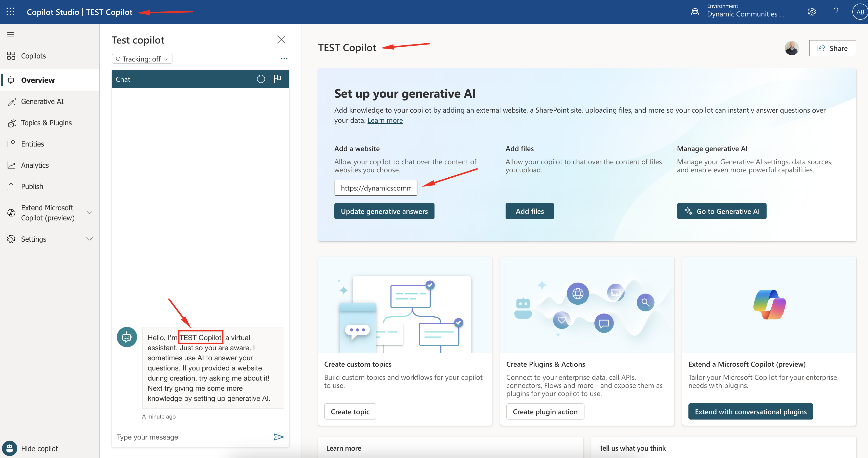This screenshot has width=868, height=458.
Task: Click the Create topic button
Action: click(350, 411)
